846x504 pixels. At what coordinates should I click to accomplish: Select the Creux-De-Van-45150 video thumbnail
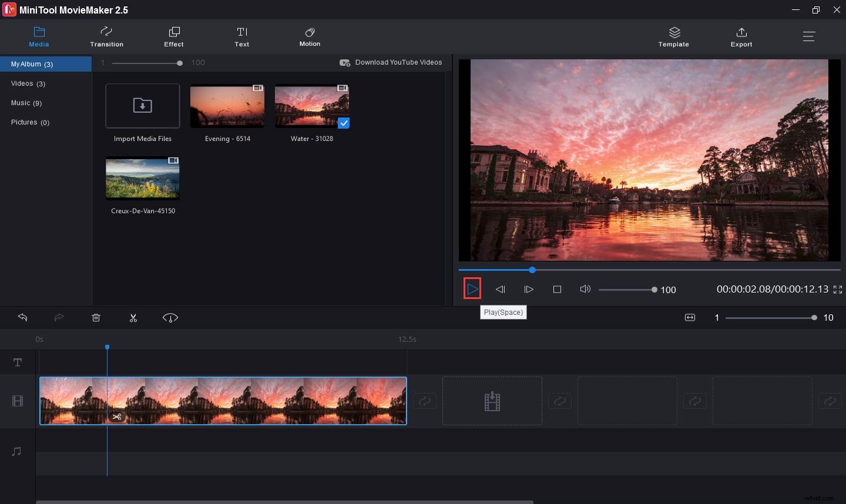[x=142, y=179]
